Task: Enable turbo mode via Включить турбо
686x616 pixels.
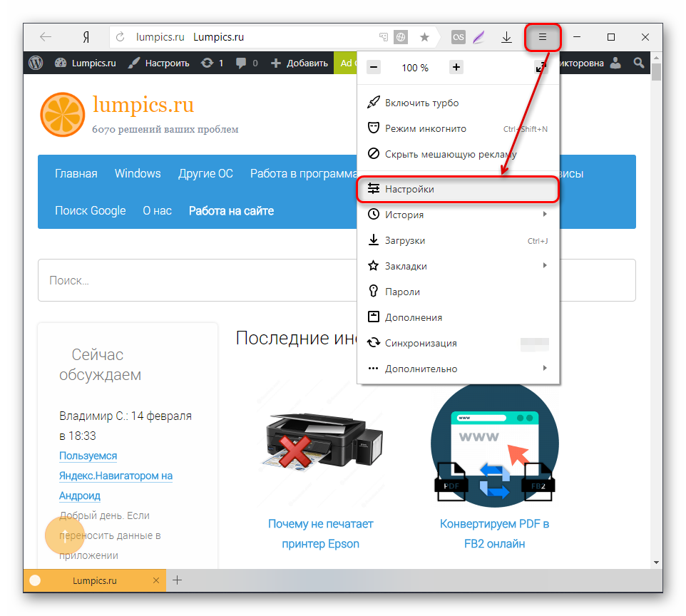Action: [x=458, y=103]
